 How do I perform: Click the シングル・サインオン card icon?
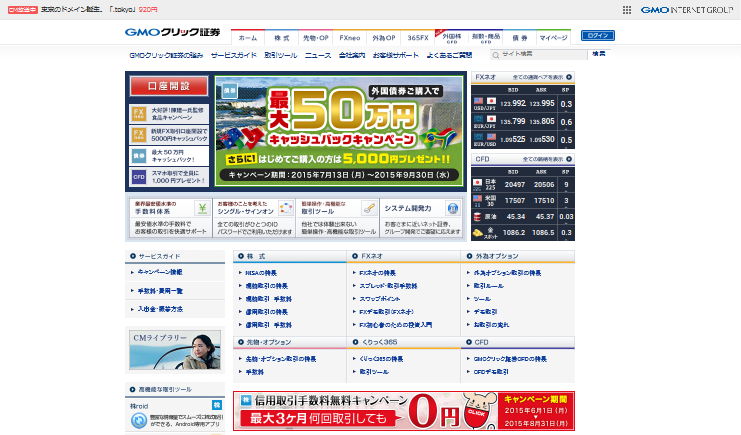pos(285,209)
